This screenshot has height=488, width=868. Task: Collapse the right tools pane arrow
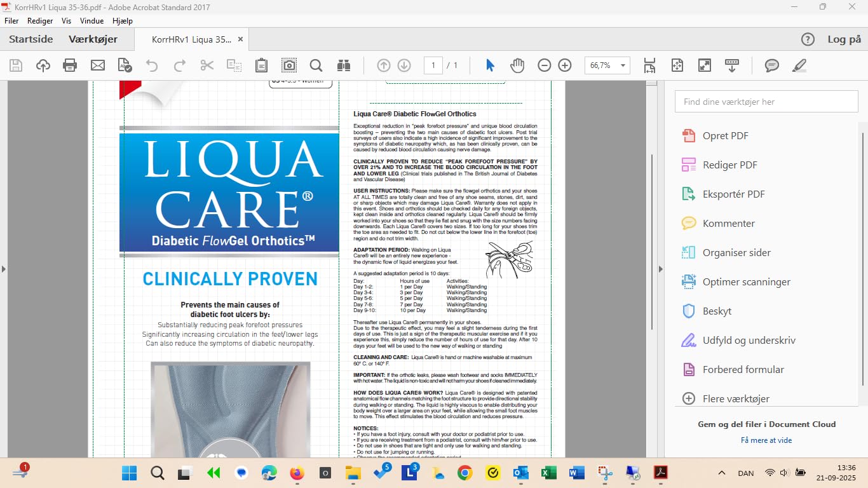pos(660,269)
